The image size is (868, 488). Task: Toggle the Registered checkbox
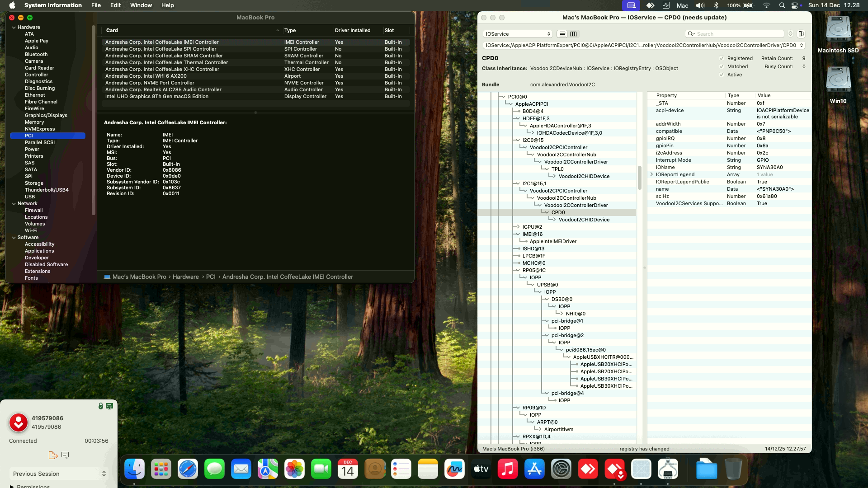722,58
